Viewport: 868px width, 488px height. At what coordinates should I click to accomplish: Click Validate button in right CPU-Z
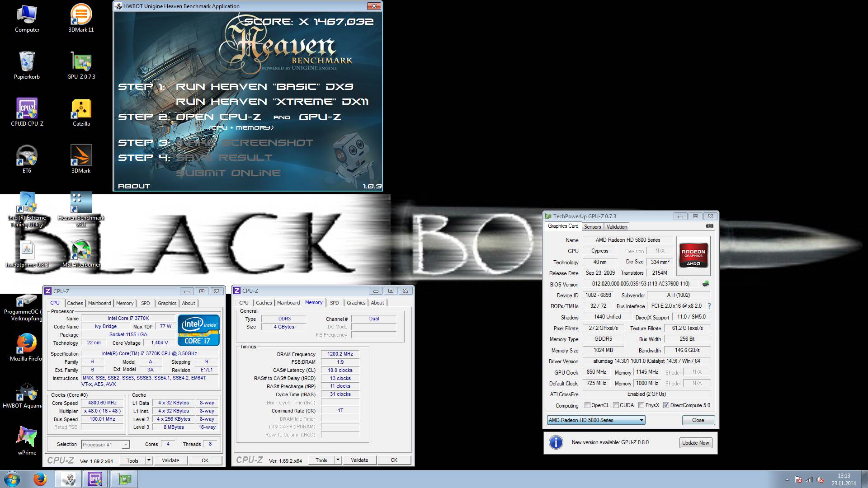[359, 460]
